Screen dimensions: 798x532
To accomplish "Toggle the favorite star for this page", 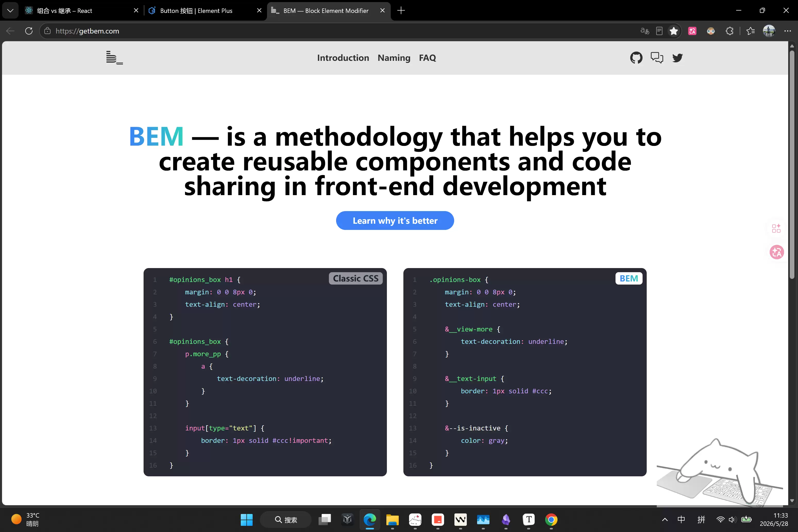I will point(674,31).
